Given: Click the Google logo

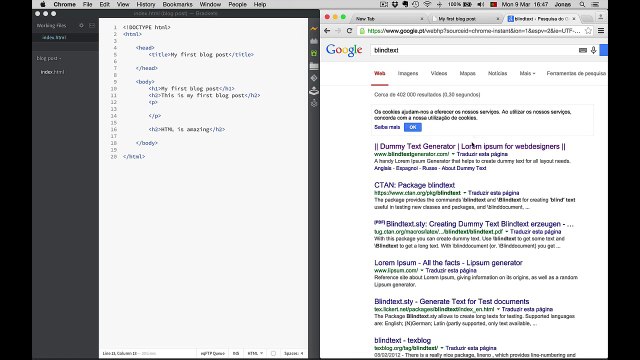Looking at the screenshot, I should coord(344,50).
